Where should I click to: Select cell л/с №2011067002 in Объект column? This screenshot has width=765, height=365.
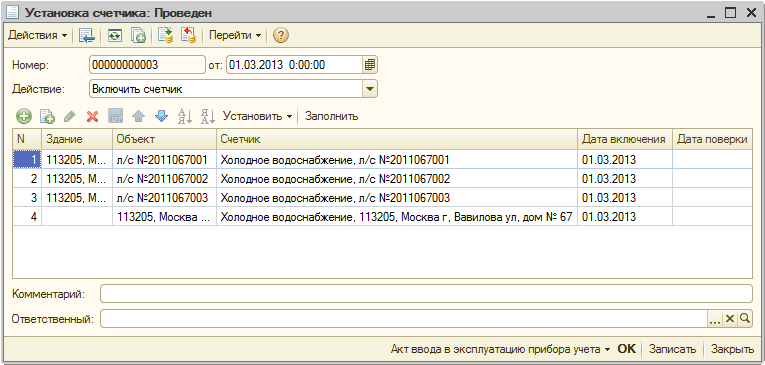[164, 179]
